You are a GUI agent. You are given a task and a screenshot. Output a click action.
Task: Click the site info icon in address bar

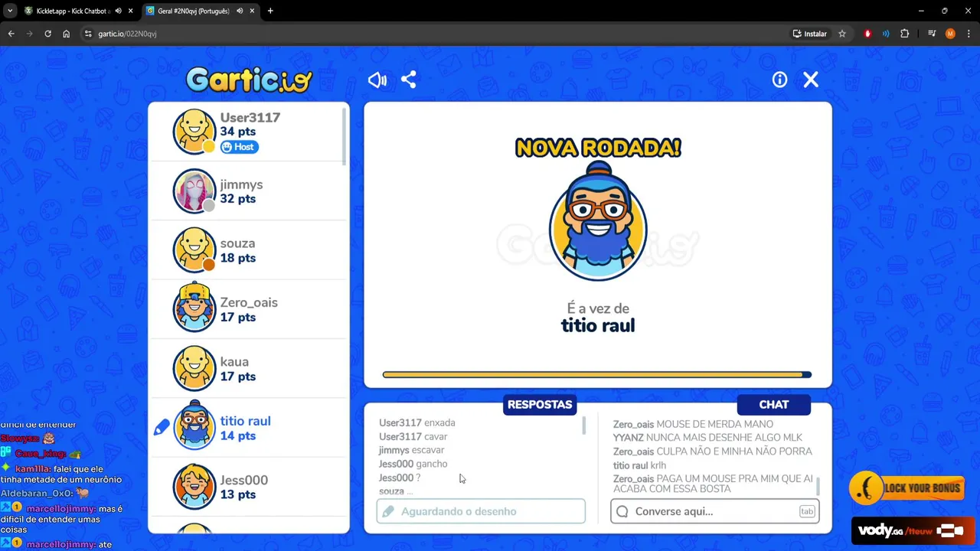[88, 34]
